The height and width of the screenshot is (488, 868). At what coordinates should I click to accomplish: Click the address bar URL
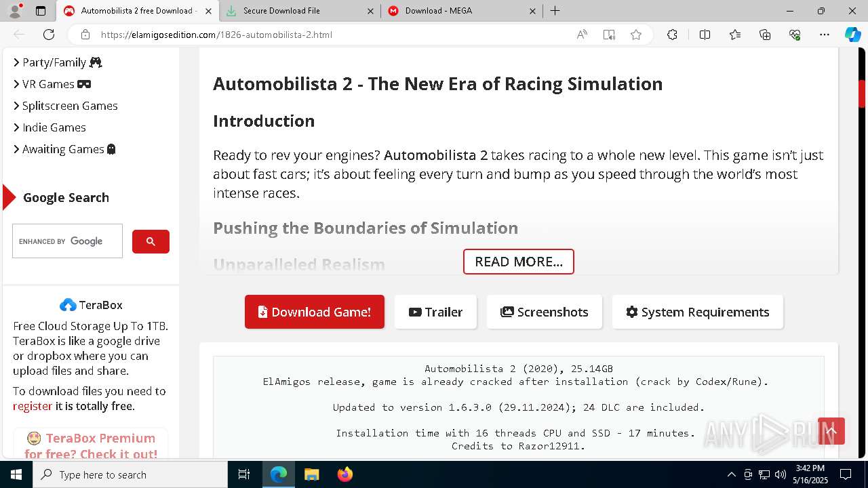tap(216, 35)
